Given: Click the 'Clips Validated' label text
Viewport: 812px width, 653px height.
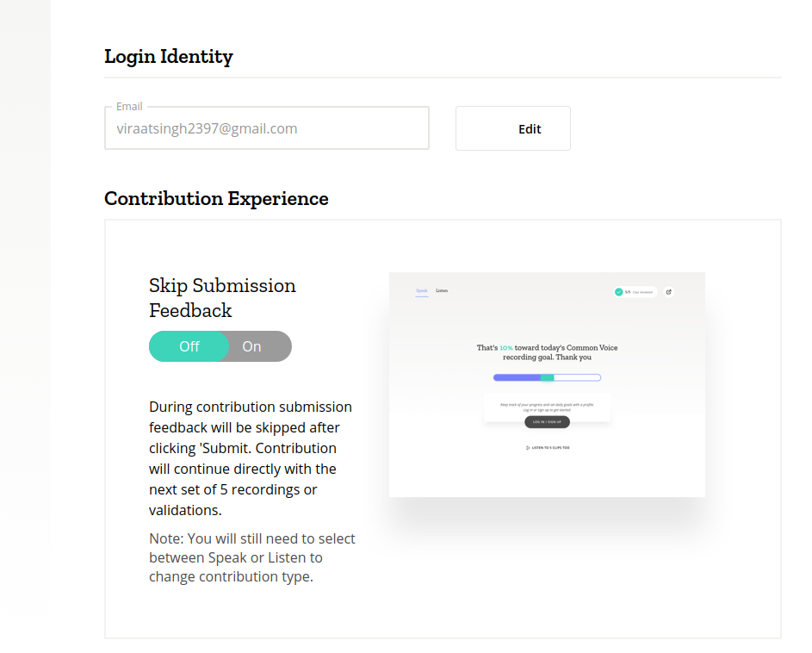Looking at the screenshot, I should click(x=642, y=292).
